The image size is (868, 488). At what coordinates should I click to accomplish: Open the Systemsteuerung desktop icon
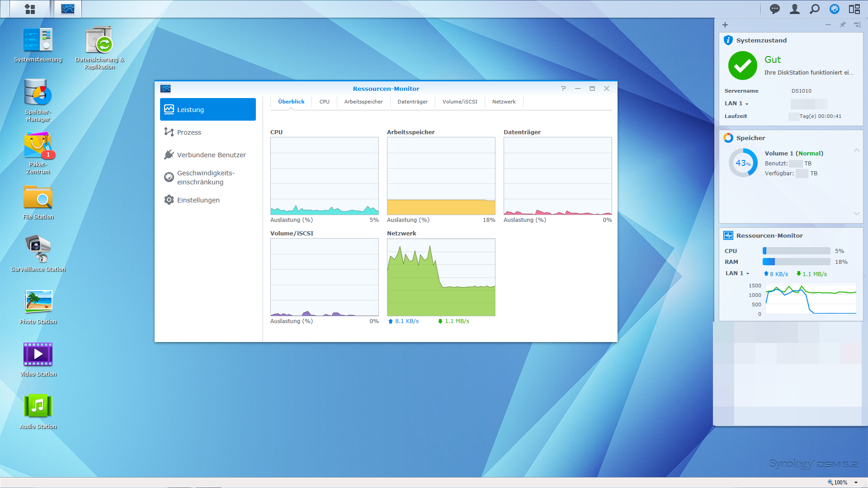click(x=38, y=40)
